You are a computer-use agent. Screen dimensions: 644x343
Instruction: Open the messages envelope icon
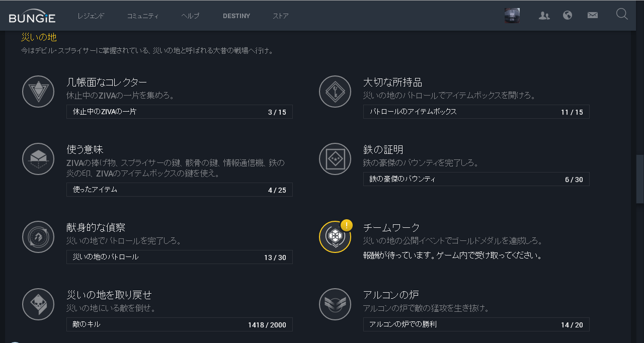(x=593, y=16)
